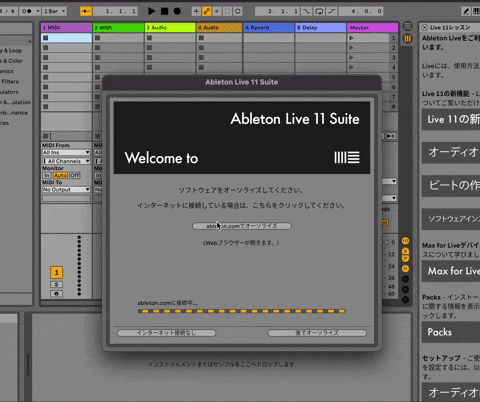
Task: Select the 3 Audio track header
Action: point(170,28)
